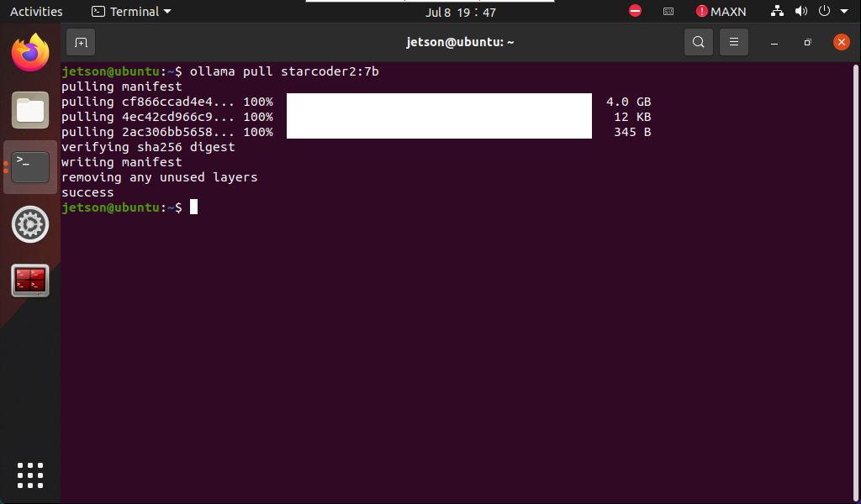Screen dimensions: 861x504
Task: Open terminal search
Action: tap(699, 42)
